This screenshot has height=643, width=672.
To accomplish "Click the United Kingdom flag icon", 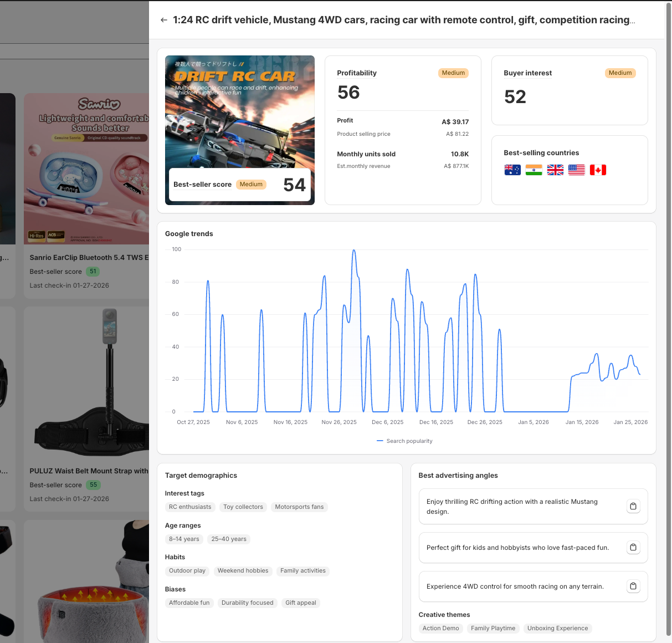I will coord(555,170).
